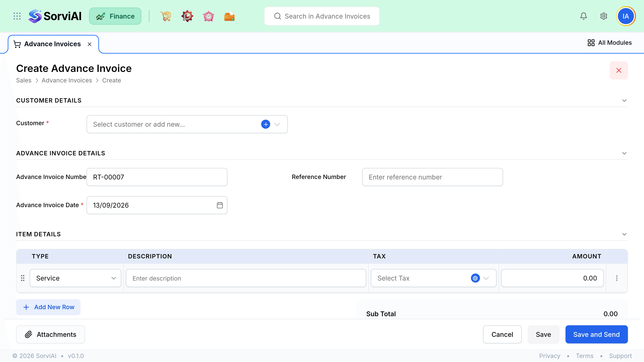Image resolution: width=644 pixels, height=362 pixels.
Task: Open the red gear wrench module icon
Action: pyautogui.click(x=187, y=16)
